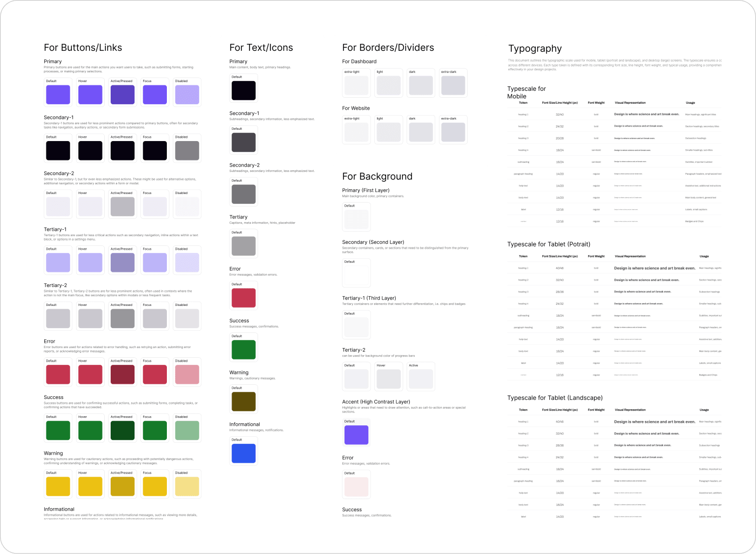Click the "For Text/Icons" heading
This screenshot has width=756, height=554.
click(261, 48)
